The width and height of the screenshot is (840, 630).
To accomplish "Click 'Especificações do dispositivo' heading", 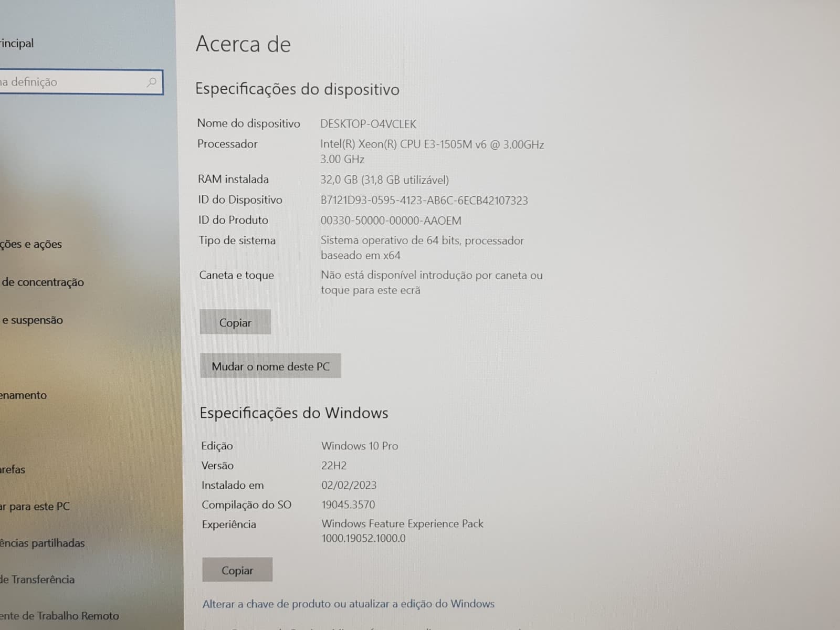I will click(297, 89).
